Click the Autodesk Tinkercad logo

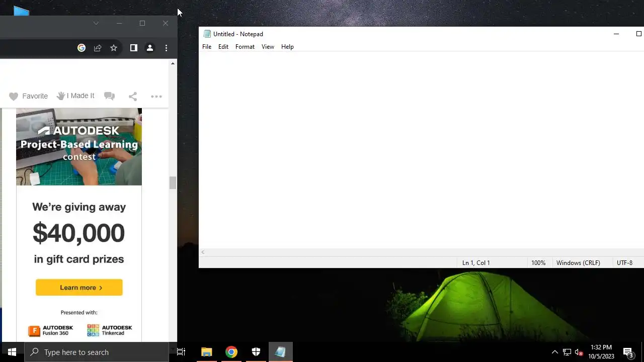[x=109, y=330]
